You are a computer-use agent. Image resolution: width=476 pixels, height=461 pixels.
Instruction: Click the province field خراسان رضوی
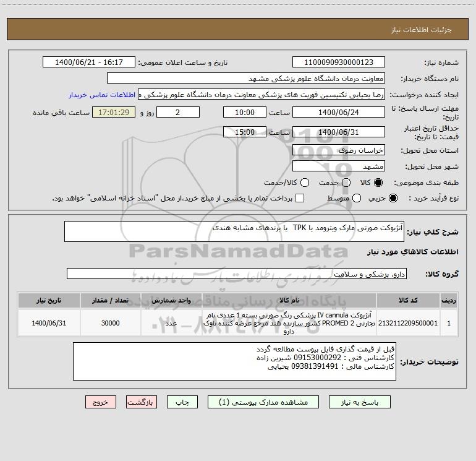[x=339, y=150]
